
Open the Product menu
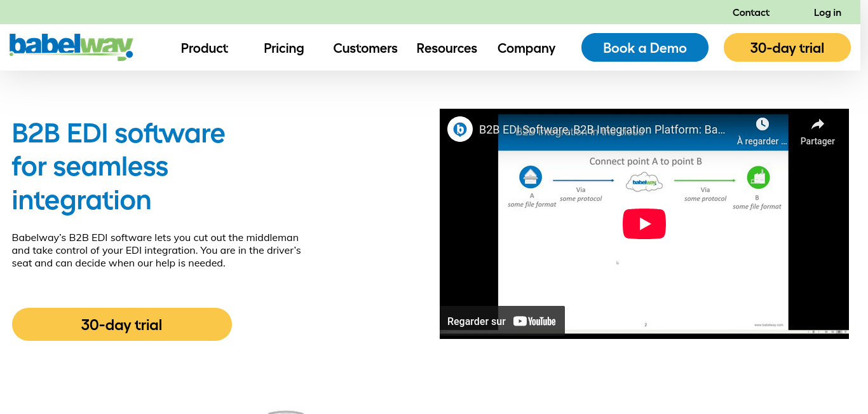click(204, 48)
